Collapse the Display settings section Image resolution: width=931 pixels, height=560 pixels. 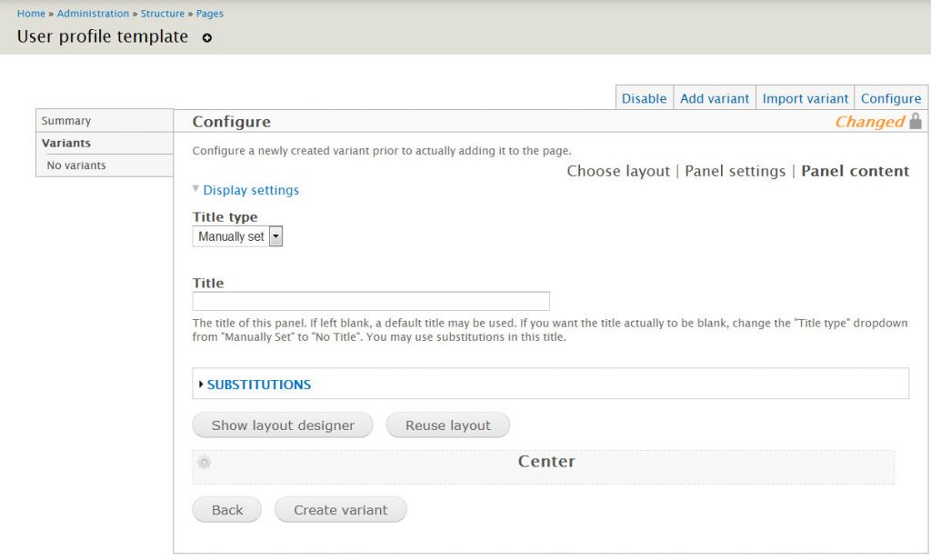click(250, 190)
